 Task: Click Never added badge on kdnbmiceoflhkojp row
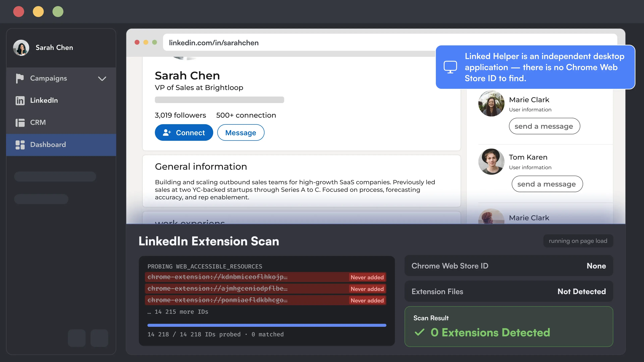tap(367, 277)
